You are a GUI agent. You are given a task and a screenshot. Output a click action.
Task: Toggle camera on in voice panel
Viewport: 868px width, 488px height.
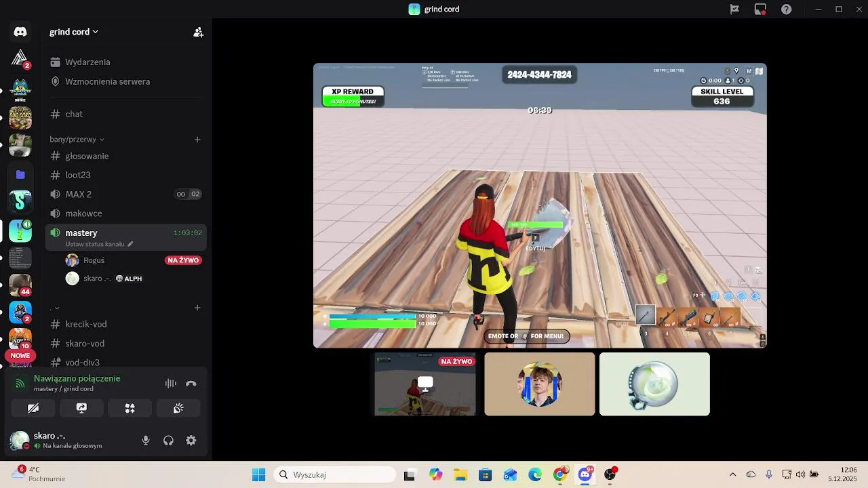coord(33,408)
